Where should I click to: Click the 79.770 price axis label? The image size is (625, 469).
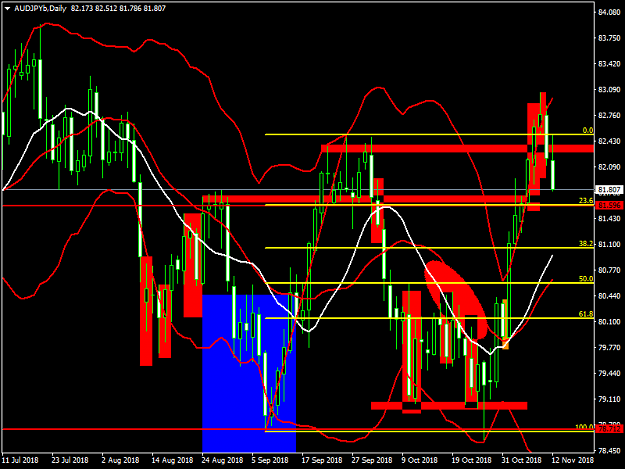pyautogui.click(x=609, y=347)
